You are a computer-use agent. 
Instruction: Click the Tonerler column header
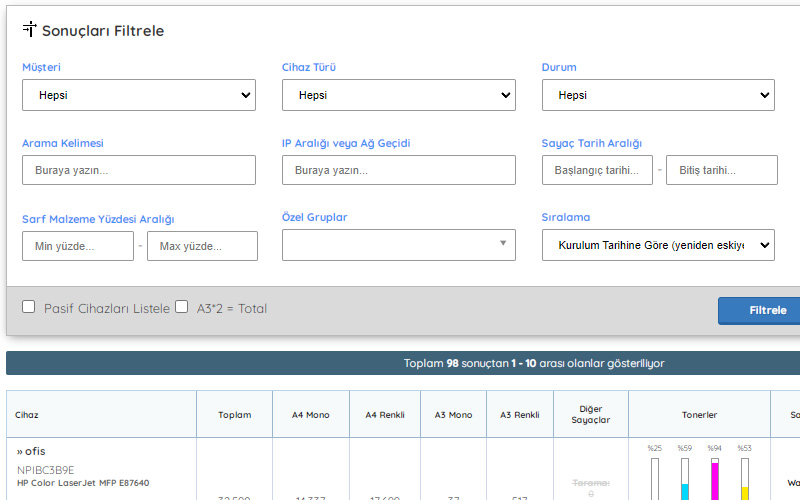click(699, 414)
